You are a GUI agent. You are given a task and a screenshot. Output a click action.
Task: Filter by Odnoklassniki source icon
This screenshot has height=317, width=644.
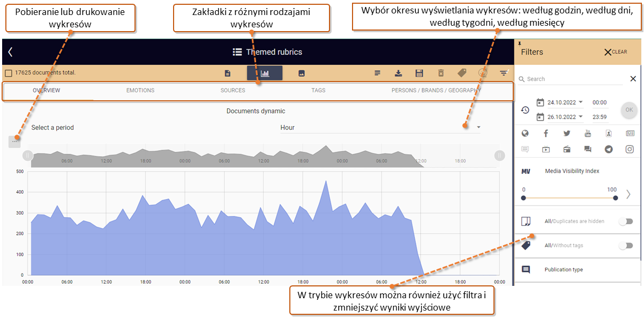[x=609, y=134]
